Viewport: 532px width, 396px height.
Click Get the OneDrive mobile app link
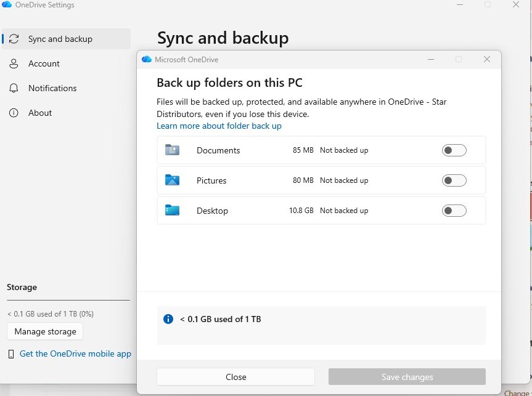pos(75,354)
